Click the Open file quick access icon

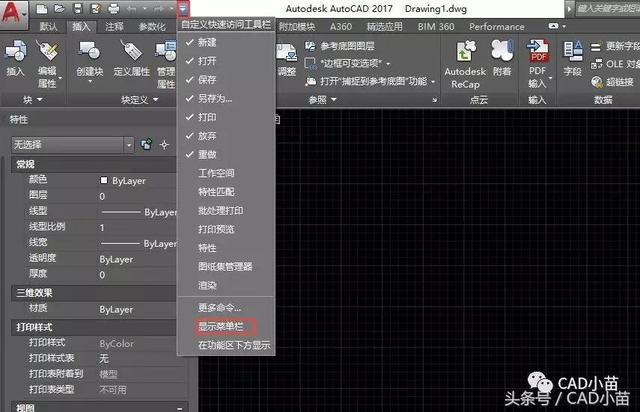[60, 9]
